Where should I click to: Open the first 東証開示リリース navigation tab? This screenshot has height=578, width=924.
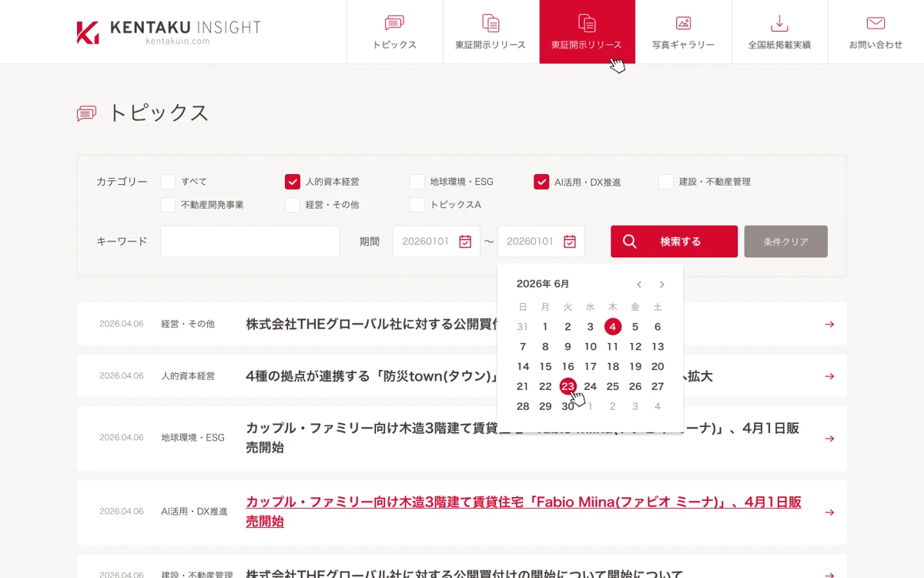tap(490, 32)
